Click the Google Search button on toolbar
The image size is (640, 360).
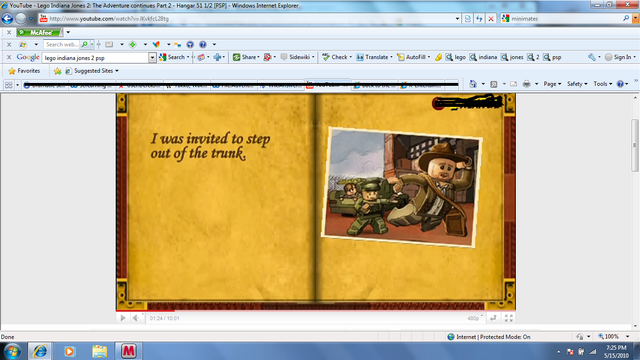(173, 57)
